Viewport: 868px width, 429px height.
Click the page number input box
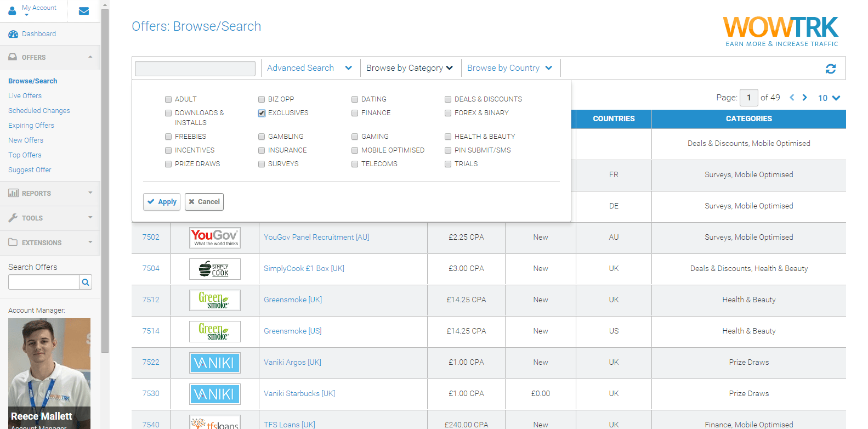749,98
